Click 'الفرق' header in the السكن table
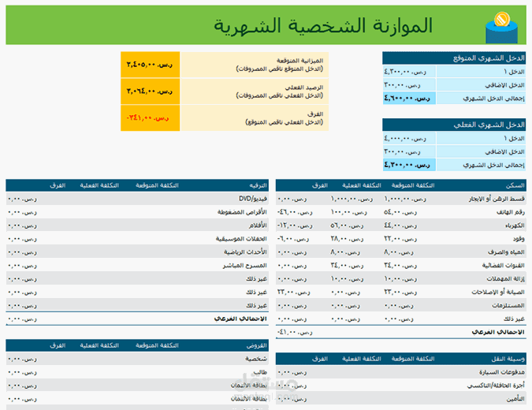532x410 pixels. [320, 185]
